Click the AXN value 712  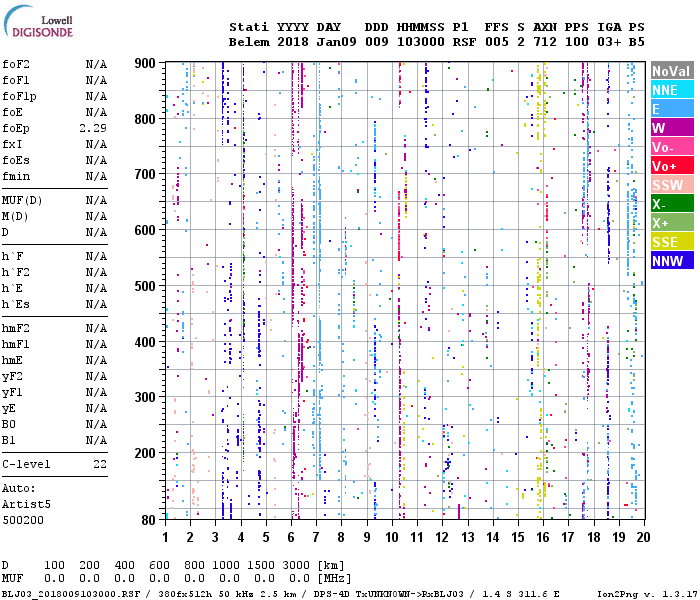coord(545,42)
